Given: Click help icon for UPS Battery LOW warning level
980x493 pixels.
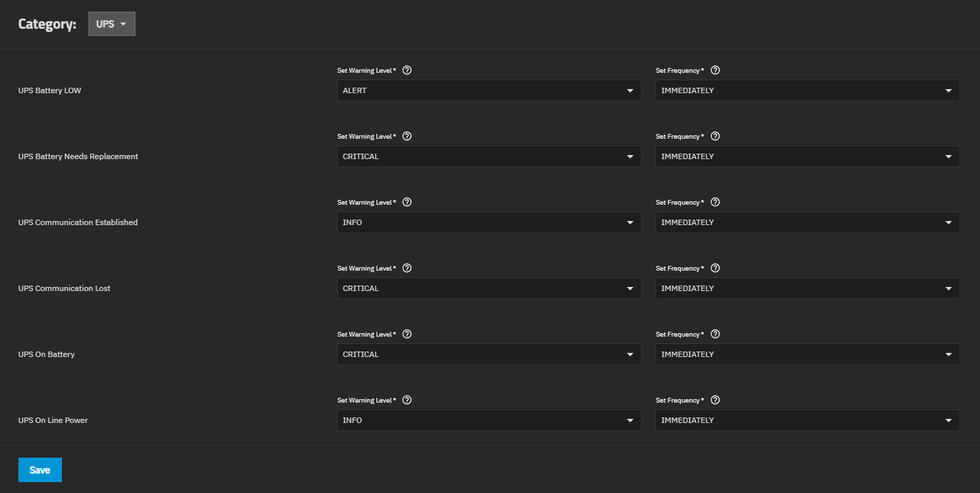Looking at the screenshot, I should pyautogui.click(x=407, y=70).
